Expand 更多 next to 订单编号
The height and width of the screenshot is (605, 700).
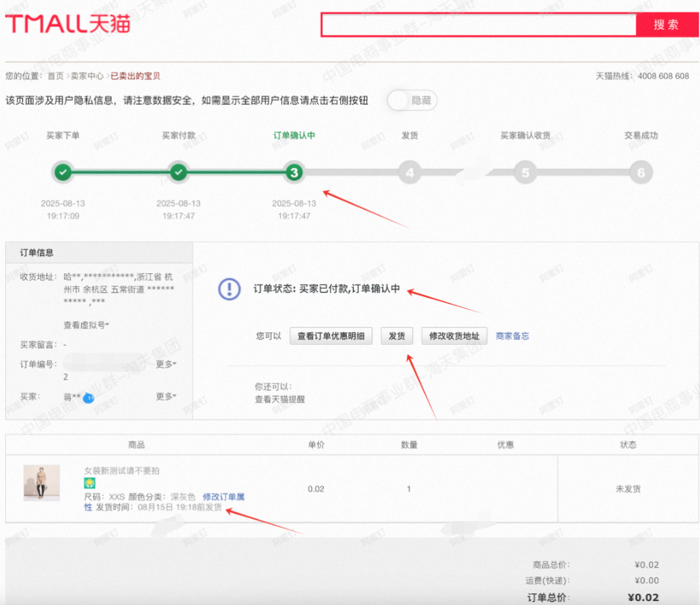coord(166,364)
